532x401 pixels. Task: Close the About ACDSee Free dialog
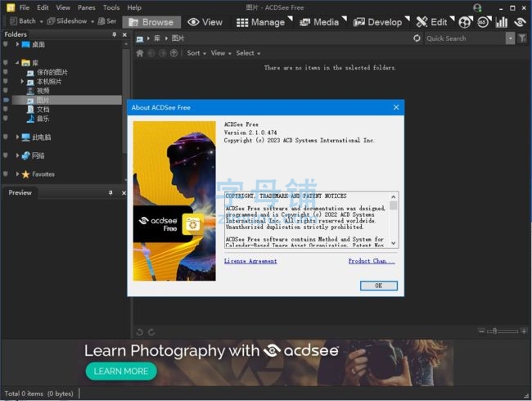tap(396, 107)
